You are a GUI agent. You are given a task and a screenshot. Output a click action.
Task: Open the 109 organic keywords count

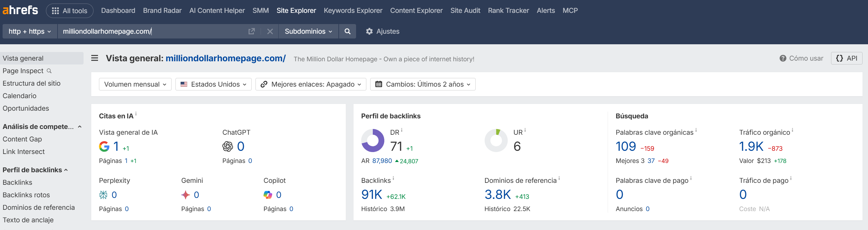(x=625, y=147)
